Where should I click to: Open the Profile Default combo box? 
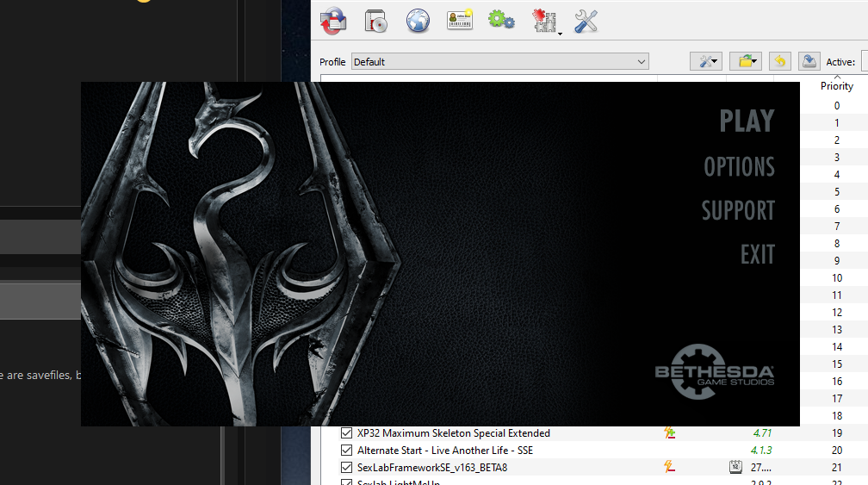(x=500, y=61)
